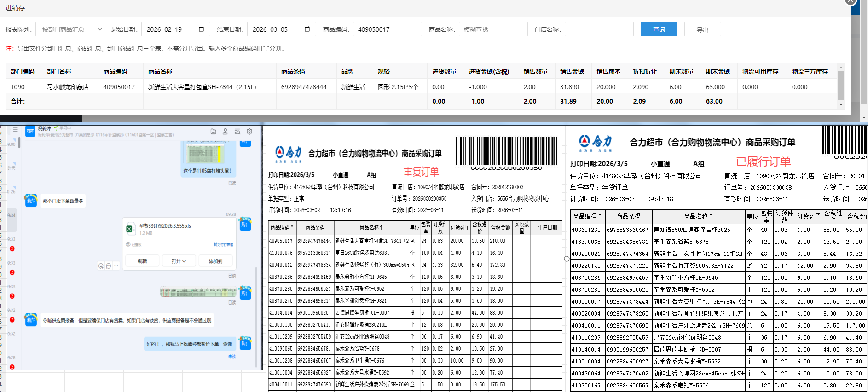868x392 pixels.
Task: Open chat settings gear icon
Action: click(x=249, y=132)
